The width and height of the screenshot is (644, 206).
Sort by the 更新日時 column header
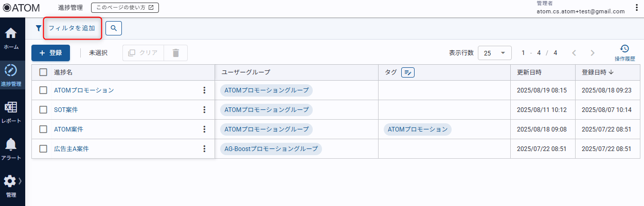pos(529,72)
